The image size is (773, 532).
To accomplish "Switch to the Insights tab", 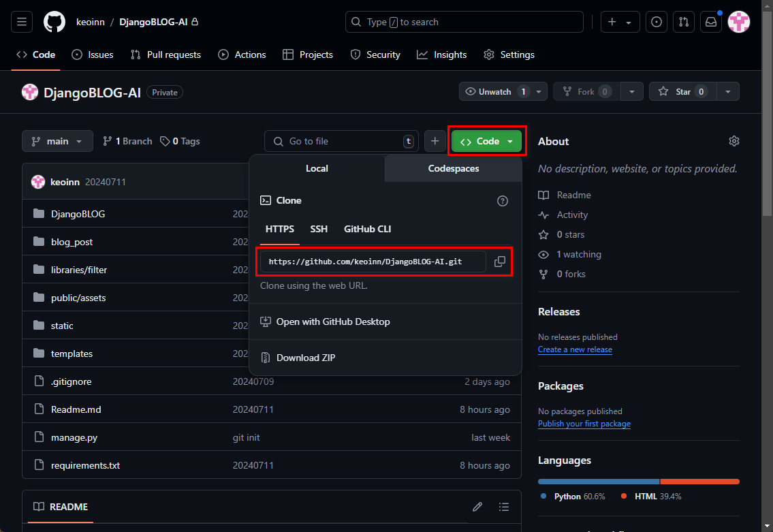I will 442,54.
